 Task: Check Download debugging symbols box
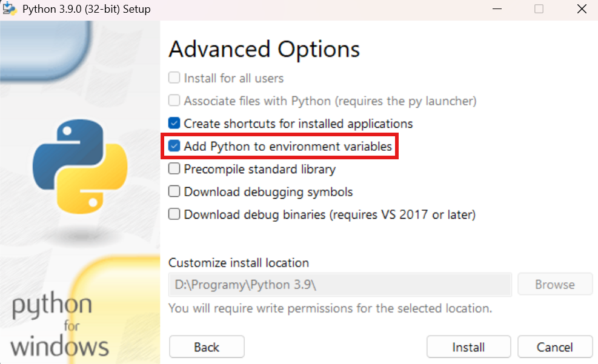pos(174,192)
